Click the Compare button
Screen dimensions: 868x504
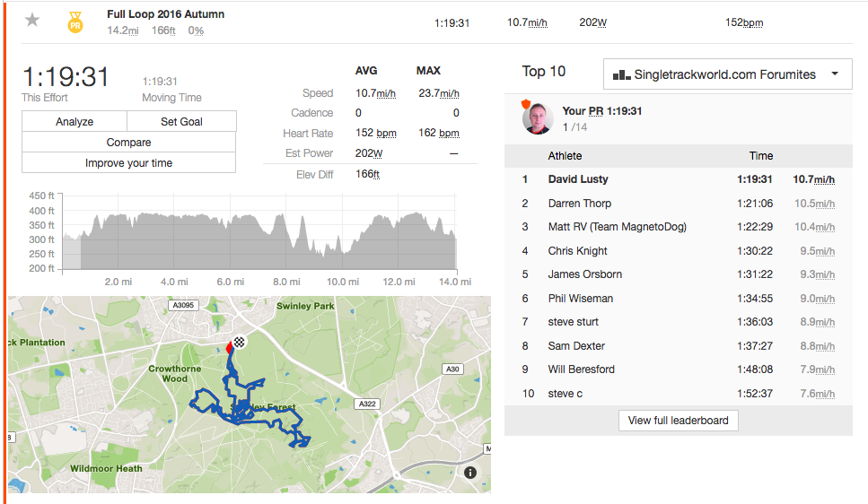point(128,143)
